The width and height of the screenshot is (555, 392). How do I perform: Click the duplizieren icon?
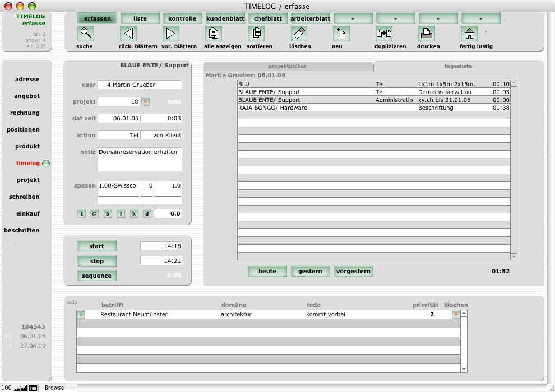pyautogui.click(x=383, y=34)
